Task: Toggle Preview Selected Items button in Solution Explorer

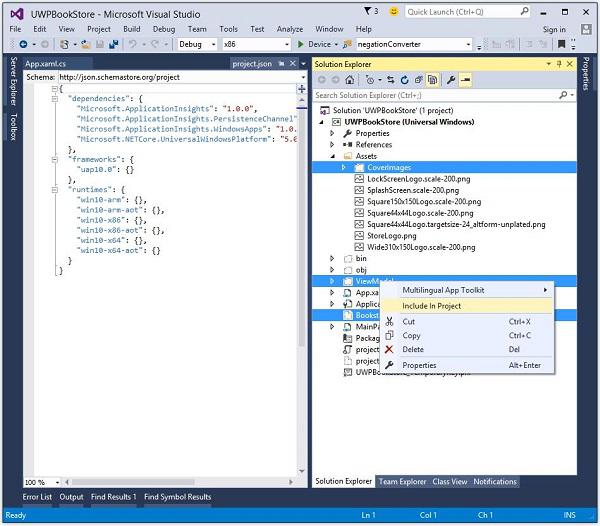Action: point(466,79)
